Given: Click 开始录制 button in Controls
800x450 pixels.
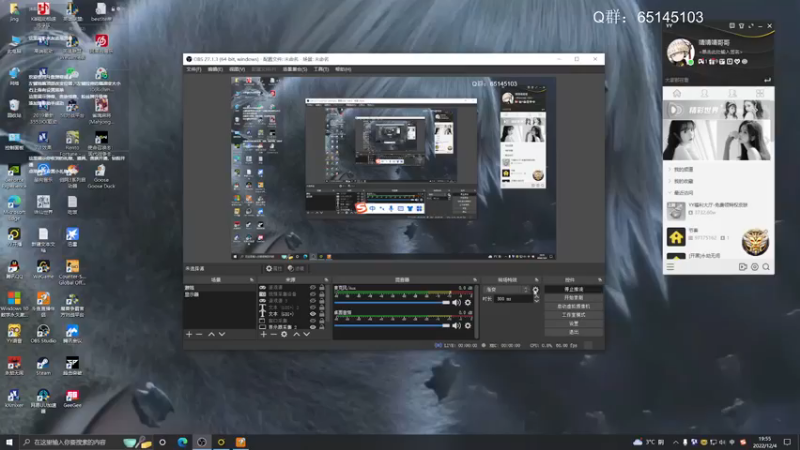Looking at the screenshot, I should [573, 298].
